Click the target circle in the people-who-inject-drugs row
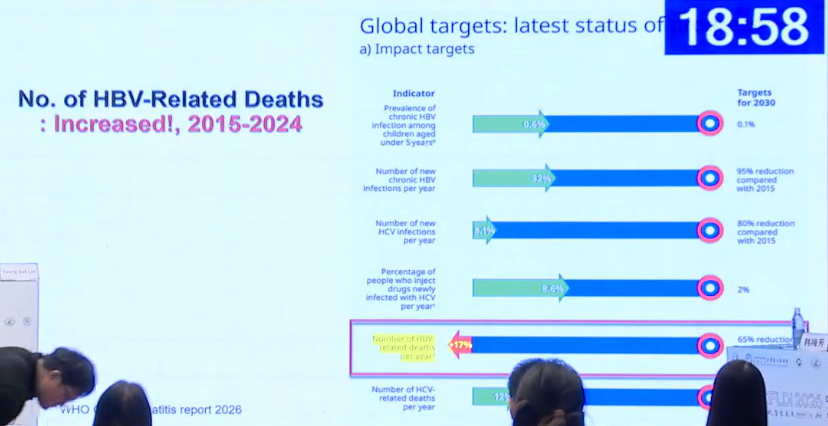The image size is (828, 426). coord(710,288)
